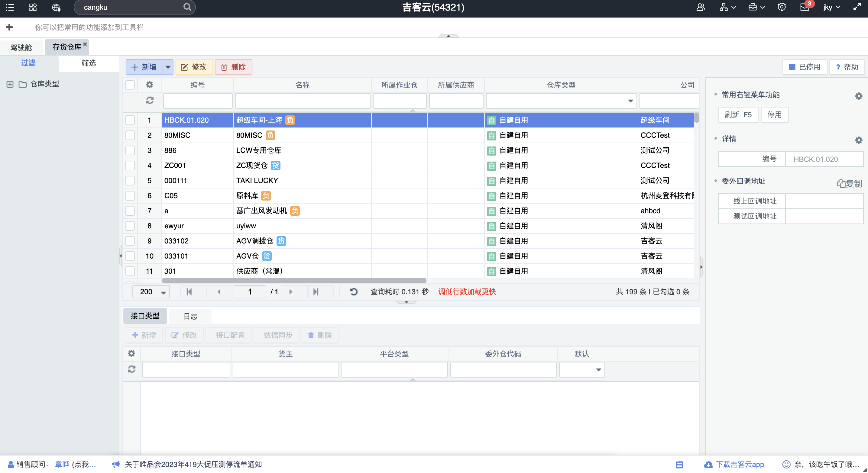Image resolution: width=868 pixels, height=473 pixels.
Task: Toggle the 已停用 filter
Action: (x=805, y=67)
